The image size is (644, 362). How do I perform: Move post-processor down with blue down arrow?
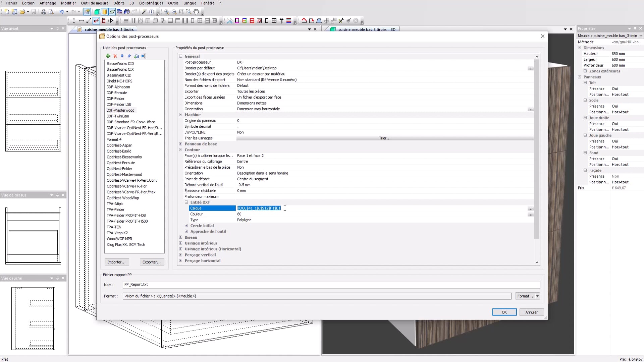point(122,56)
